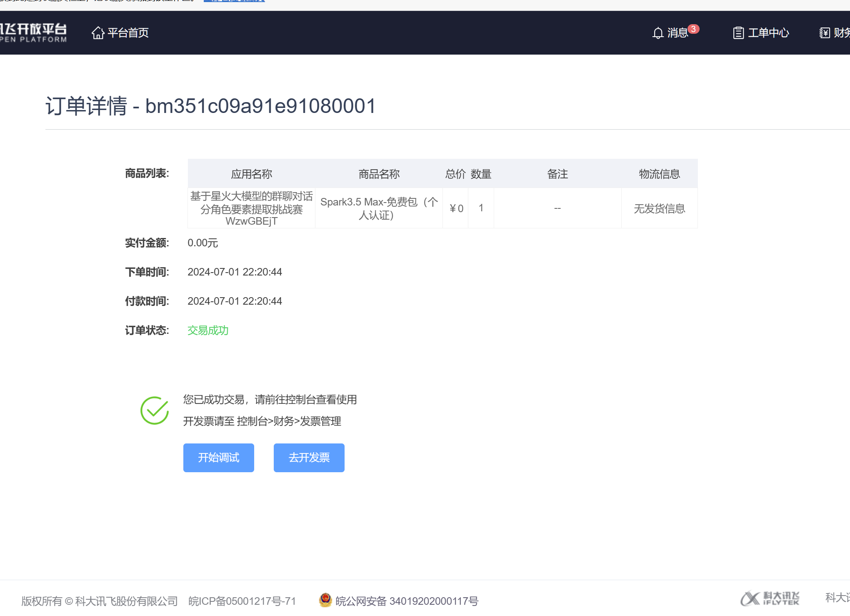Click the iFLYTEK footer logo
The image size is (850, 616).
pos(770,598)
